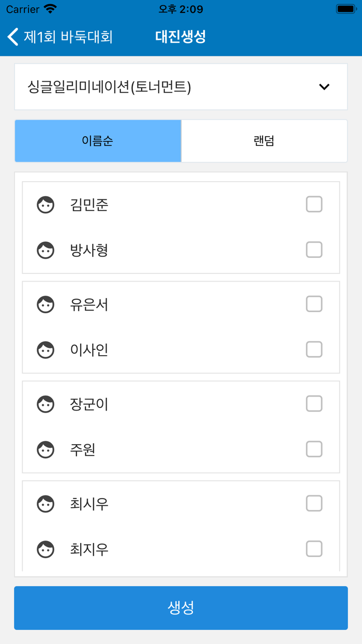The height and width of the screenshot is (644, 362).
Task: Tap the face icon beside 유은서
Action: 46,304
